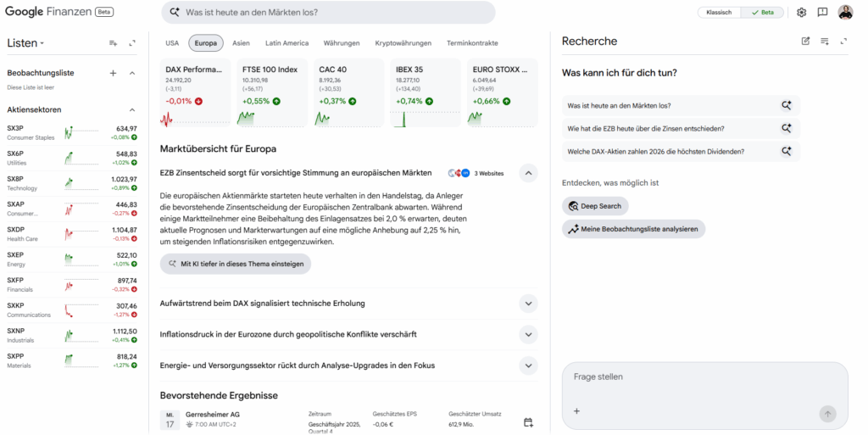Click the search icon beside the EZB Zinsen suggestion
The image size is (868, 435).
coord(786,128)
